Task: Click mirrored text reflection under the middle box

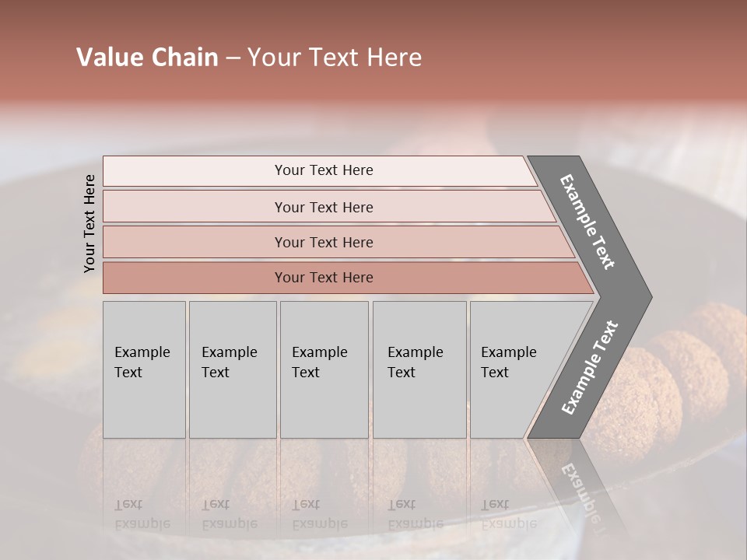Action: click(319, 513)
